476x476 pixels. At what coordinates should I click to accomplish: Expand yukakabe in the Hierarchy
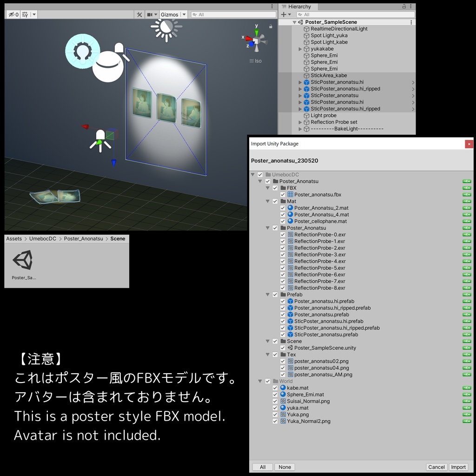click(300, 48)
